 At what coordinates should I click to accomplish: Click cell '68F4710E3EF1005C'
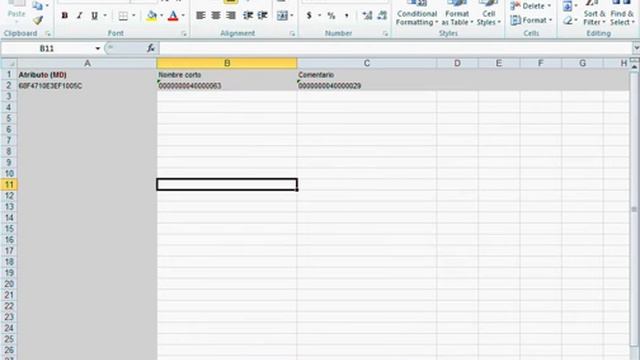click(x=87, y=86)
